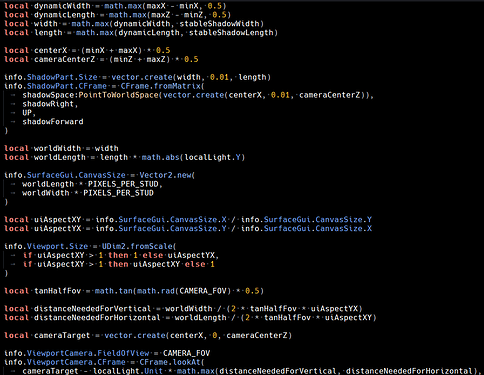This screenshot has height=375, width=484.
Task: Click the CFrame.fromMatrix call
Action: coord(161,86)
